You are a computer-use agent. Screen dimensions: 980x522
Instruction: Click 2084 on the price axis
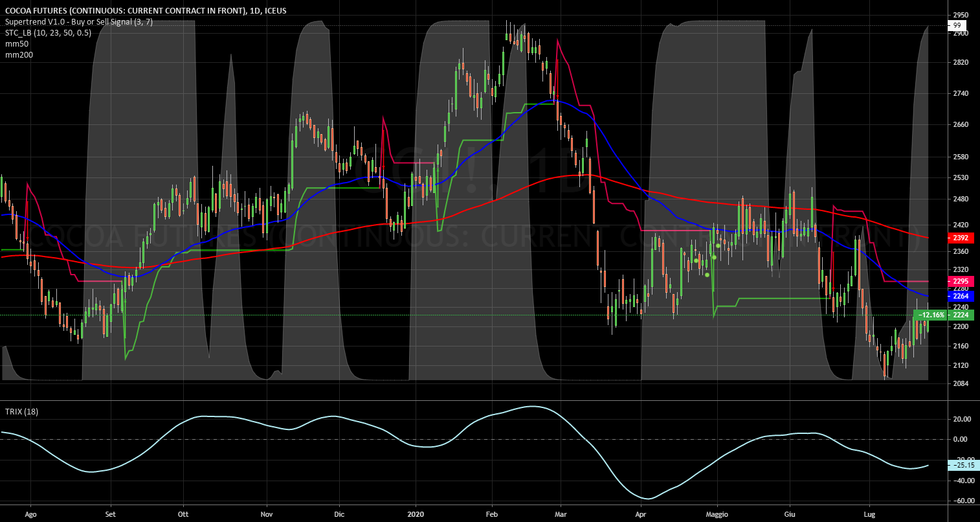tap(961, 384)
